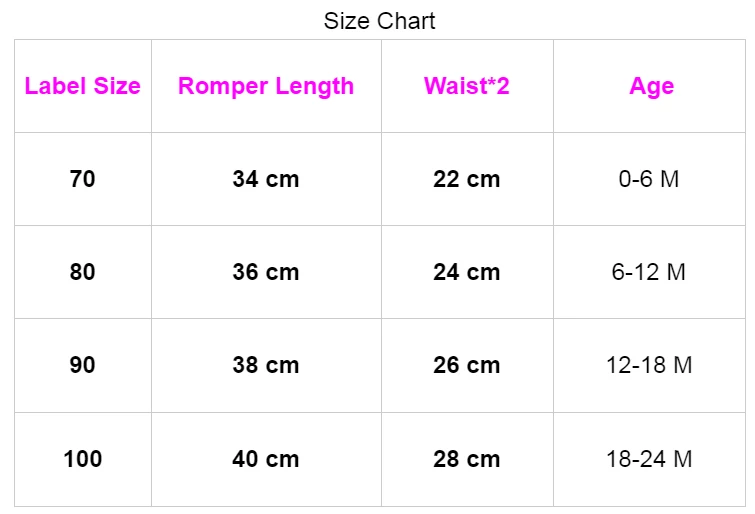Select label size 100 cell
The width and height of the screenshot is (755, 514).
tap(83, 459)
